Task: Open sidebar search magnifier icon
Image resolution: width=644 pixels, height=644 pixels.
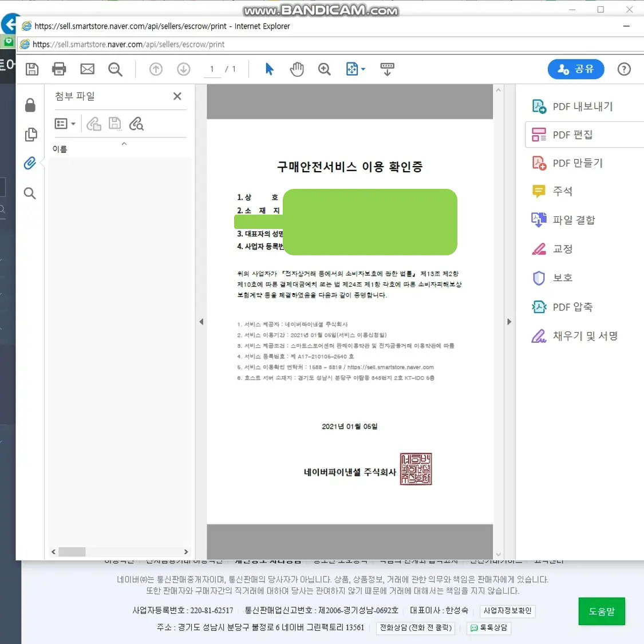Action: point(30,193)
